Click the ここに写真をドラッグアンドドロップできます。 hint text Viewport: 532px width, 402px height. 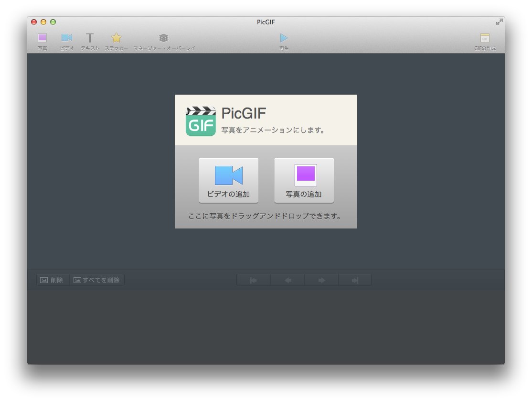point(265,216)
